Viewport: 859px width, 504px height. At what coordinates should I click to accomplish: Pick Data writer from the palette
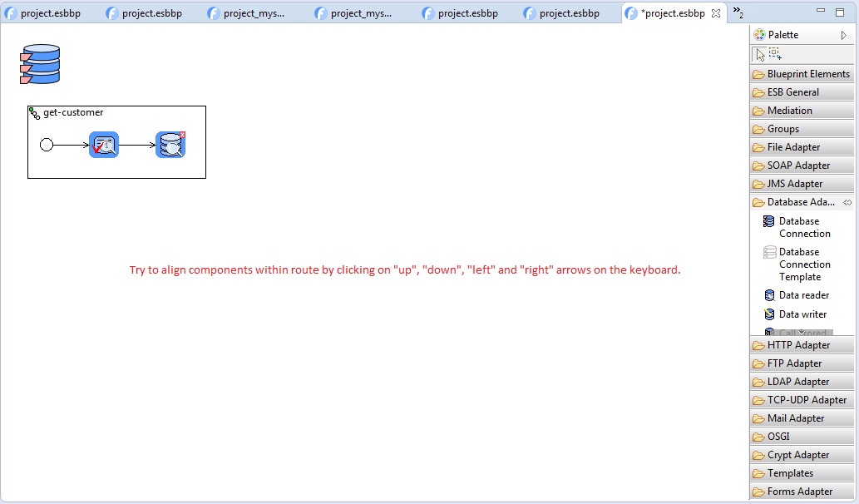click(802, 314)
